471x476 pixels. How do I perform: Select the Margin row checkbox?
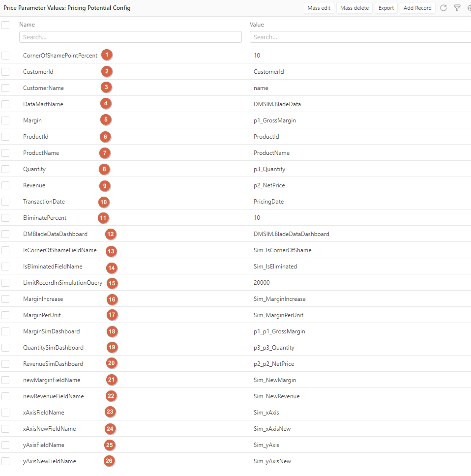[x=5, y=120]
